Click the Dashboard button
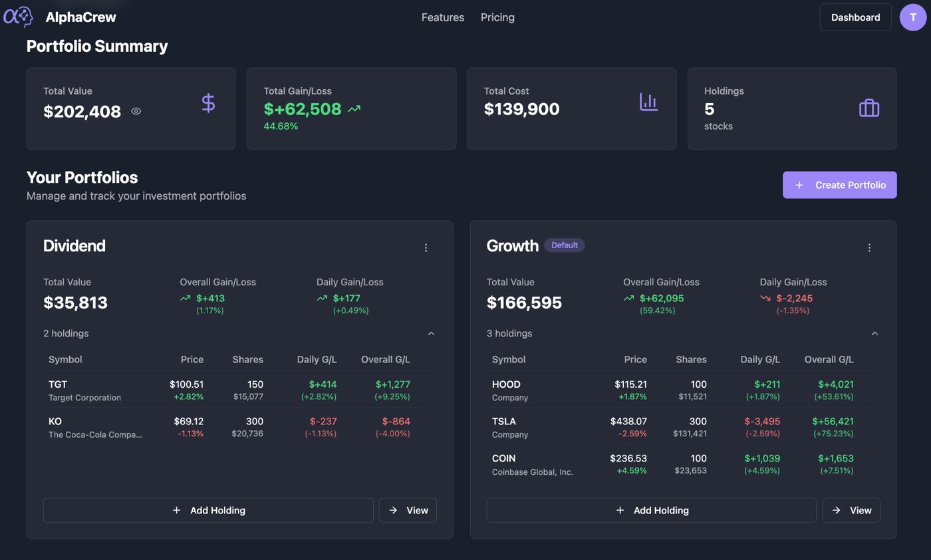 tap(855, 17)
